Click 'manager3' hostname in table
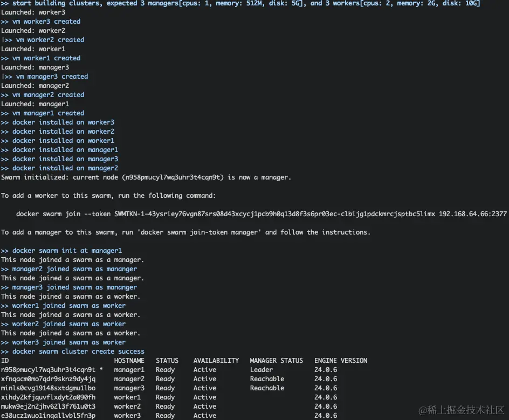 click(129, 388)
